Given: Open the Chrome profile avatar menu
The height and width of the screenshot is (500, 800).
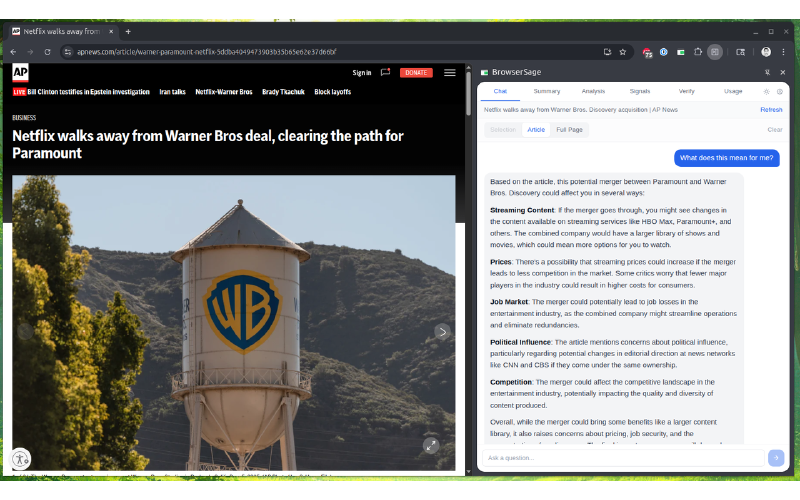Looking at the screenshot, I should pos(766,51).
